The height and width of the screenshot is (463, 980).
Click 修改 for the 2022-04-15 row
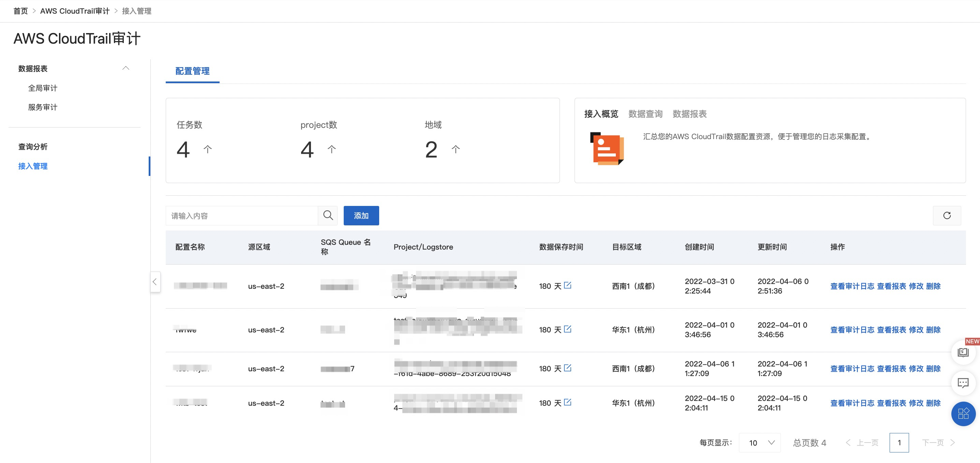click(916, 403)
